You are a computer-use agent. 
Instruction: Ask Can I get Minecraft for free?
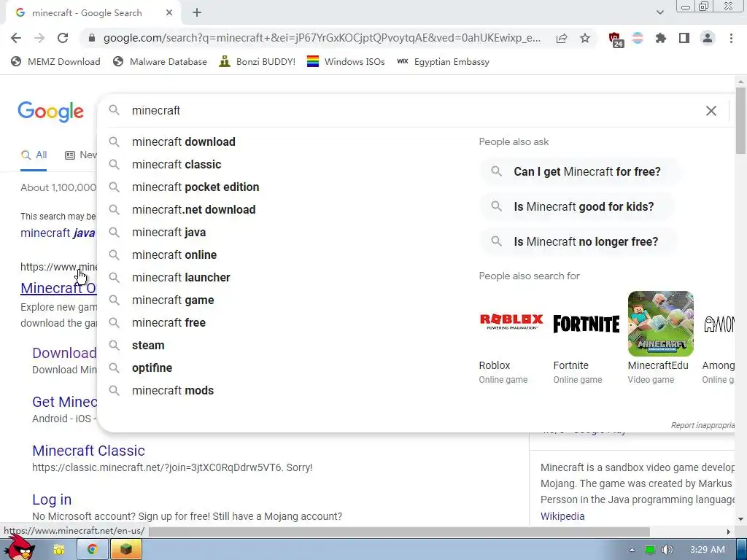[x=579, y=171]
